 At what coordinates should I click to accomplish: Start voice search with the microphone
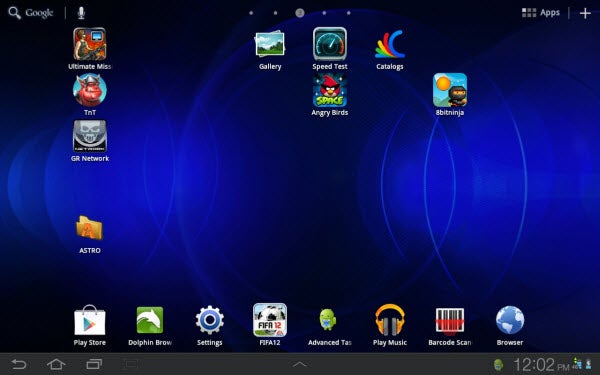coord(81,13)
